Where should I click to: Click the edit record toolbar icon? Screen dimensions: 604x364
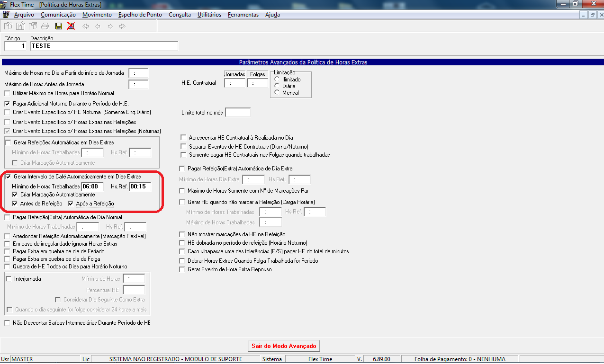[x=20, y=26]
